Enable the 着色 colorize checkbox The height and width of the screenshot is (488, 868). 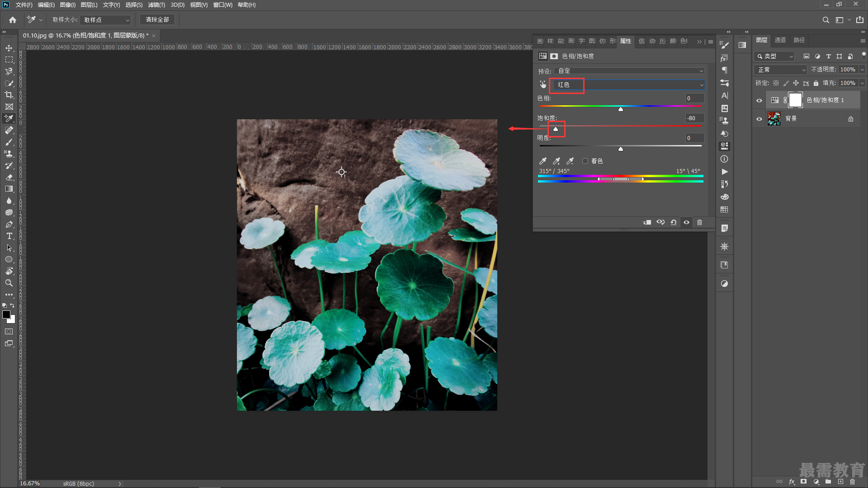tap(585, 161)
